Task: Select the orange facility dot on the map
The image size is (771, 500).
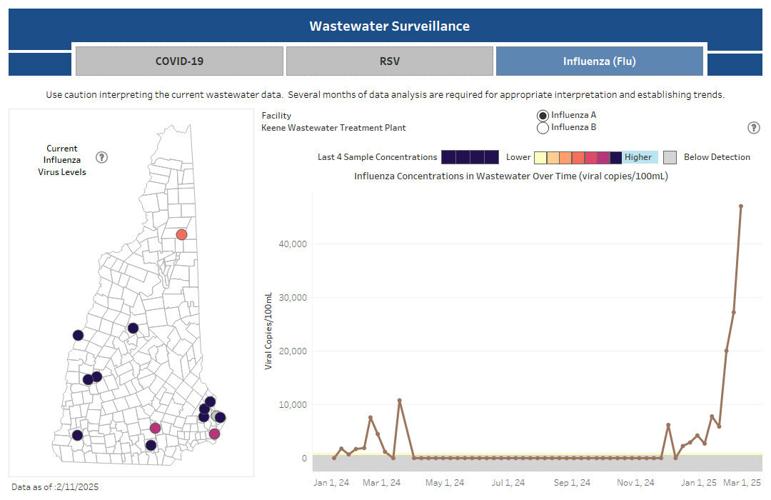Action: pos(182,235)
